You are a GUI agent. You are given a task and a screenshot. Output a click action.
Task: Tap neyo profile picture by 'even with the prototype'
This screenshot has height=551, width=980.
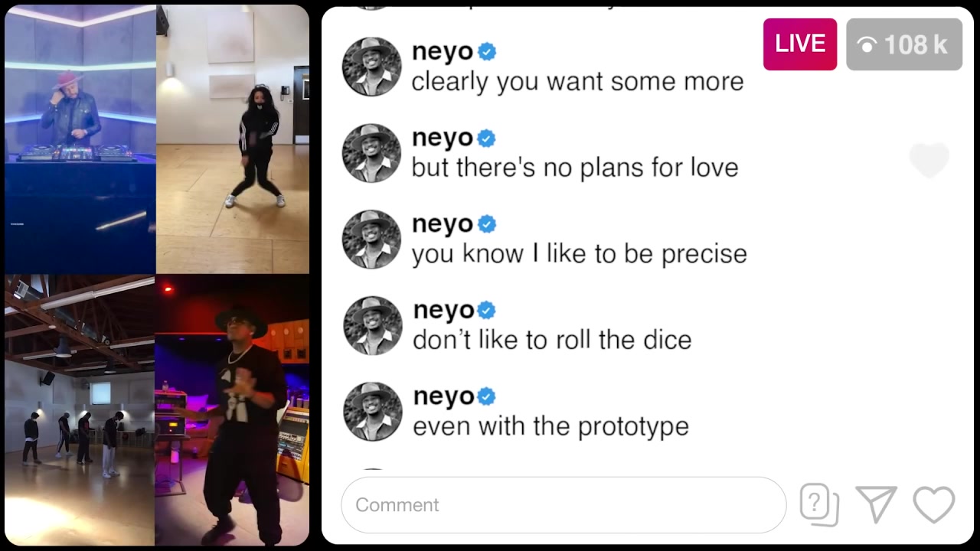tap(372, 412)
